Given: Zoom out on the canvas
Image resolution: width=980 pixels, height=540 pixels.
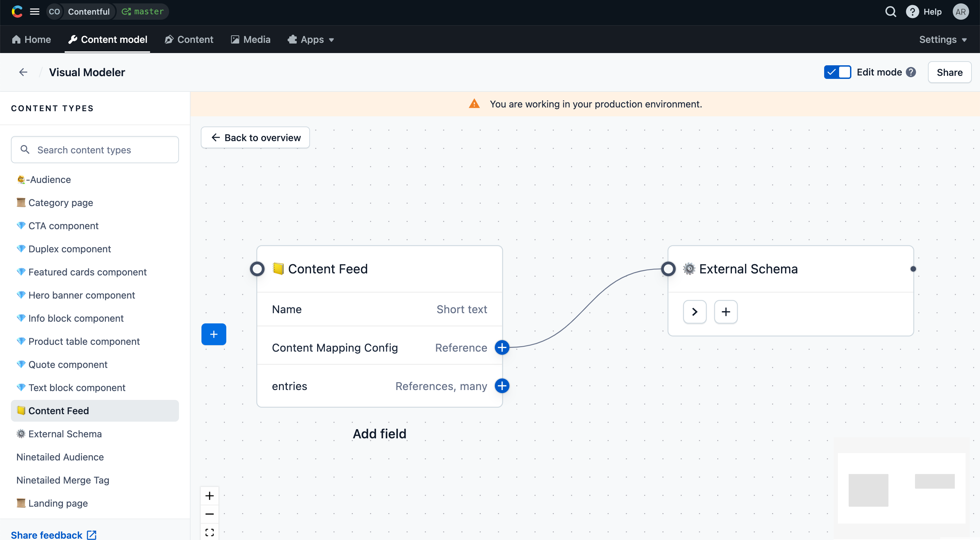Looking at the screenshot, I should pyautogui.click(x=209, y=514).
